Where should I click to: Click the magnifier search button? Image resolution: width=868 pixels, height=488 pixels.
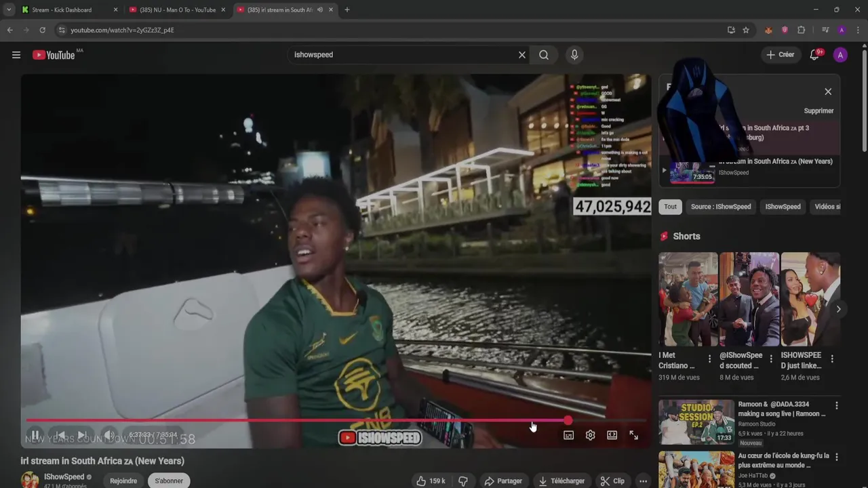coord(544,55)
